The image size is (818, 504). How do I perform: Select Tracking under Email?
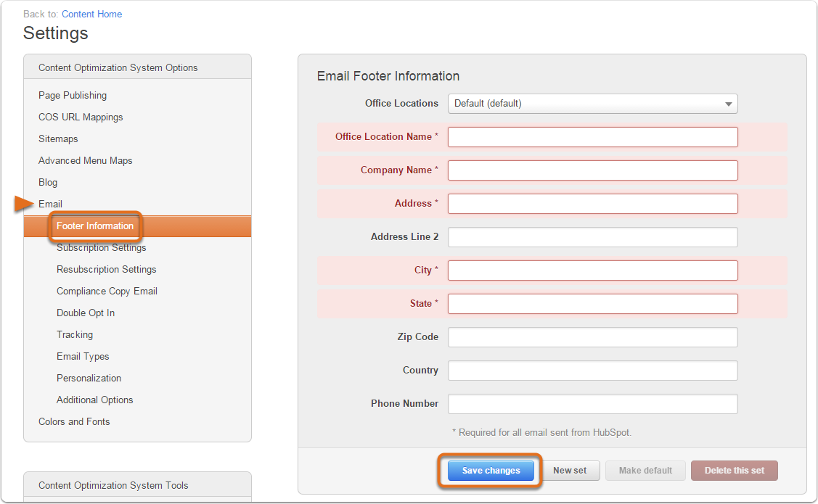[75, 334]
